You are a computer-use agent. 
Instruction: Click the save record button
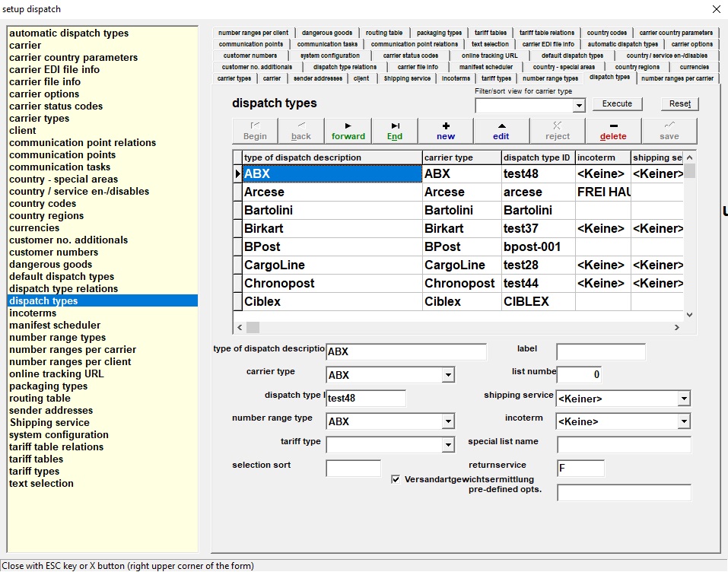click(x=669, y=131)
